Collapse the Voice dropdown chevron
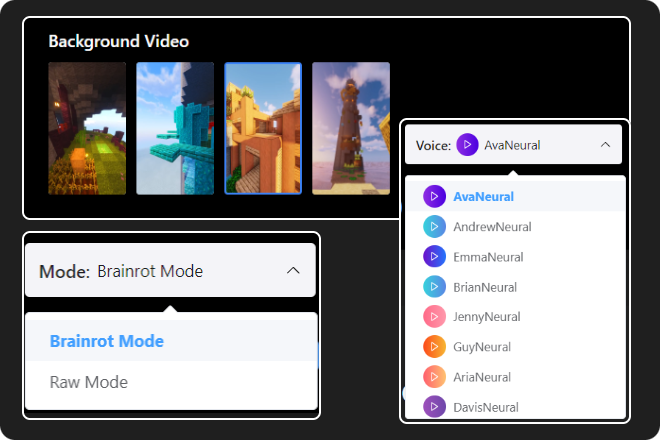The image size is (660, 440). click(605, 145)
